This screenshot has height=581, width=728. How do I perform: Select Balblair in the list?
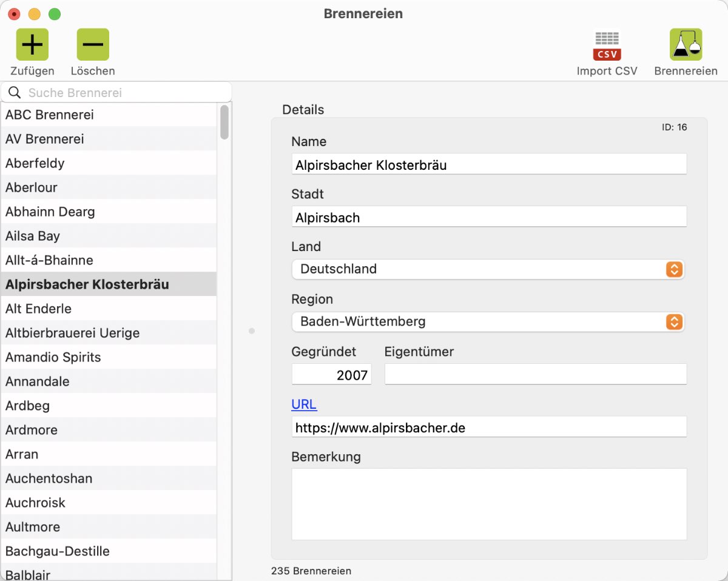109,573
